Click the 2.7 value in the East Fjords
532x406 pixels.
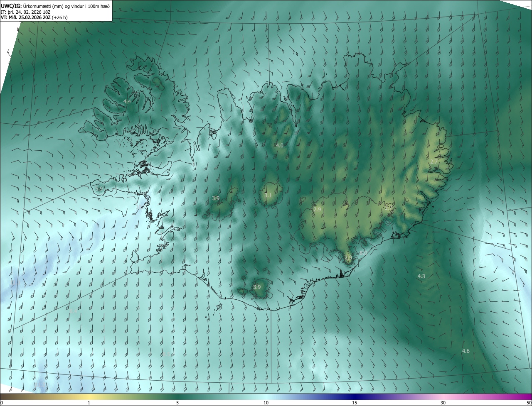433,161
